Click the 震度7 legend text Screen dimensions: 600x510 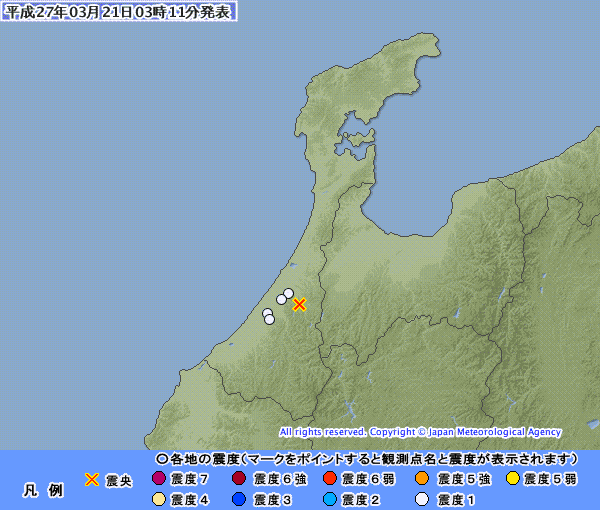[189, 479]
